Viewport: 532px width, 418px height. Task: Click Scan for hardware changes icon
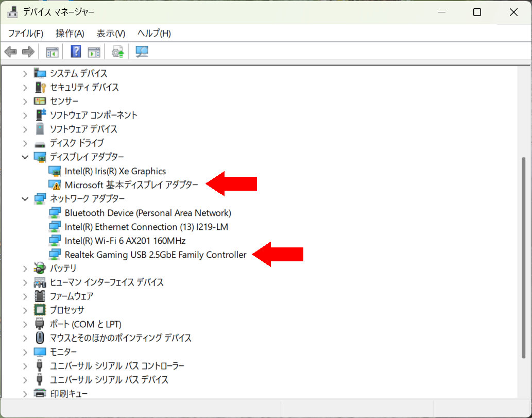click(142, 52)
